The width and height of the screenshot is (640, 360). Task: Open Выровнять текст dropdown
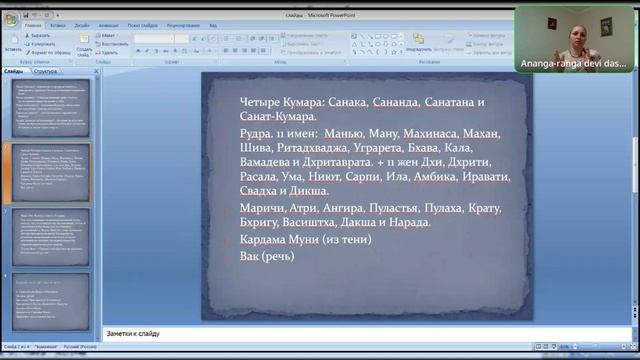pos(301,44)
